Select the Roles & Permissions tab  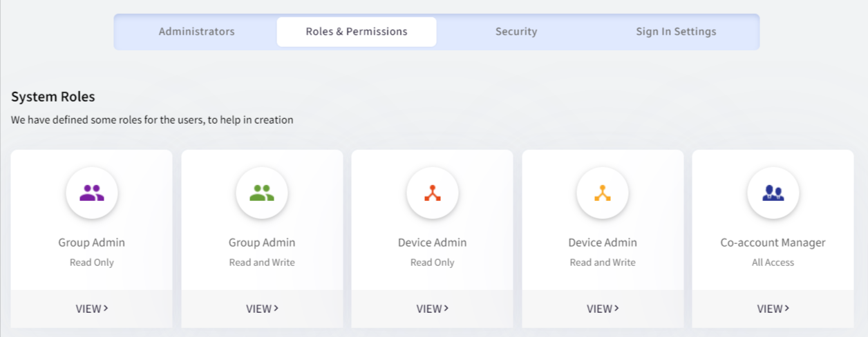(357, 32)
